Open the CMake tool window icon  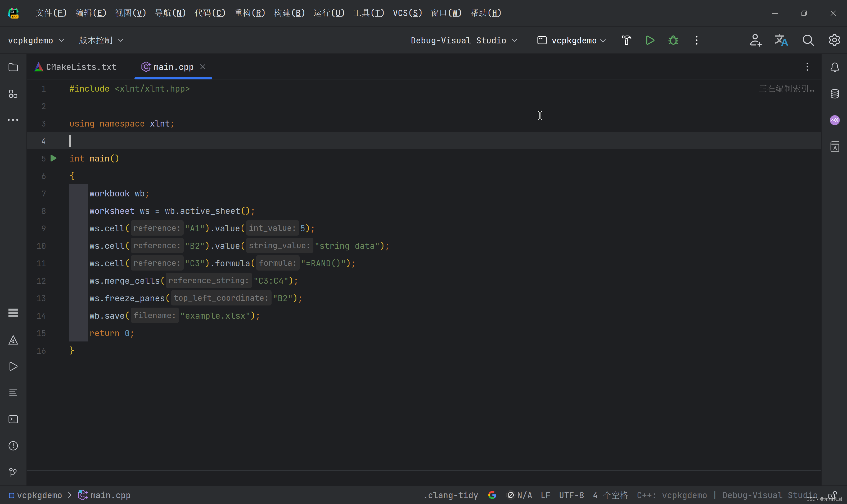click(13, 340)
